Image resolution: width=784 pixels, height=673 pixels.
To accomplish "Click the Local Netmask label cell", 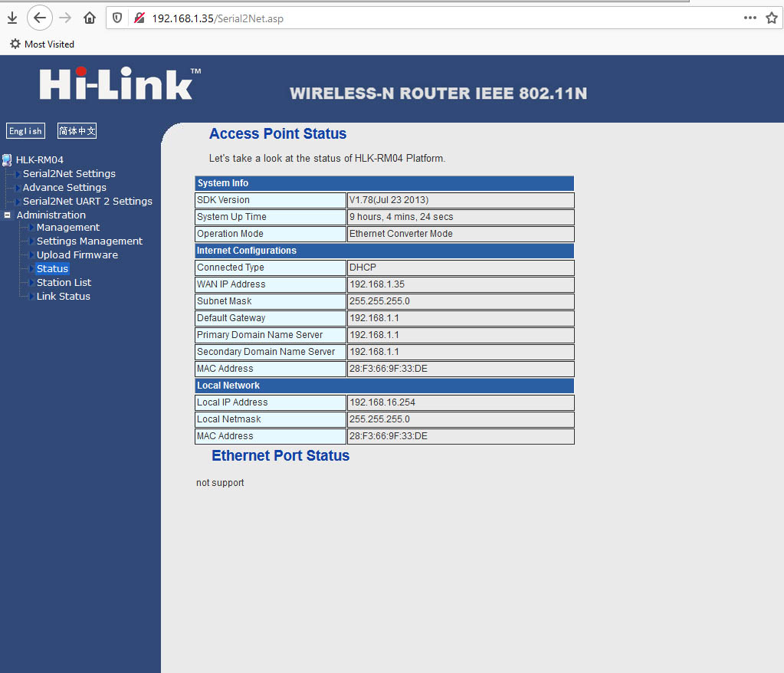I will tap(271, 419).
